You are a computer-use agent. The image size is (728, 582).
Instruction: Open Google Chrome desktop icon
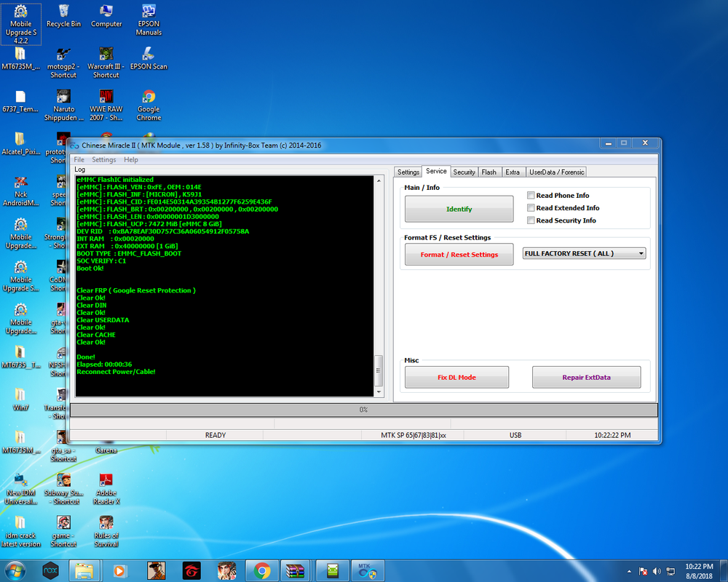point(149,105)
